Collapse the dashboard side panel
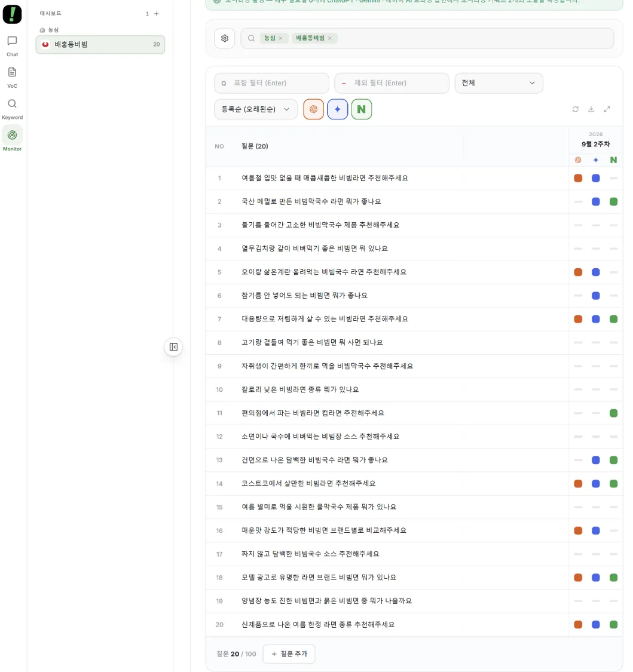Image resolution: width=633 pixels, height=672 pixels. point(174,346)
